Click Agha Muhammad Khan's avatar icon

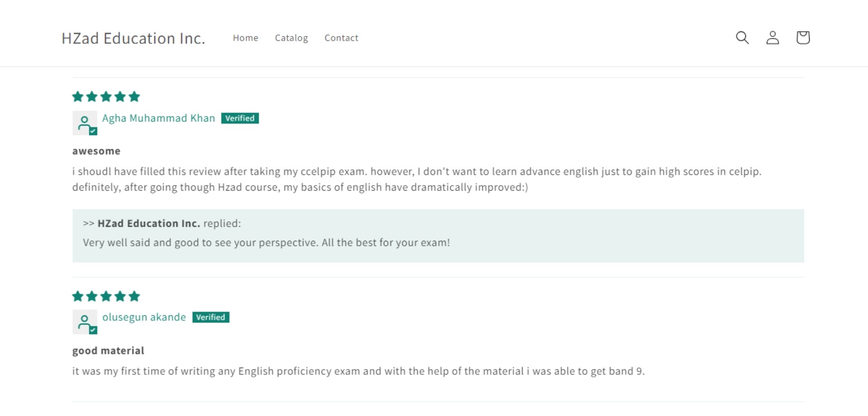tap(85, 123)
